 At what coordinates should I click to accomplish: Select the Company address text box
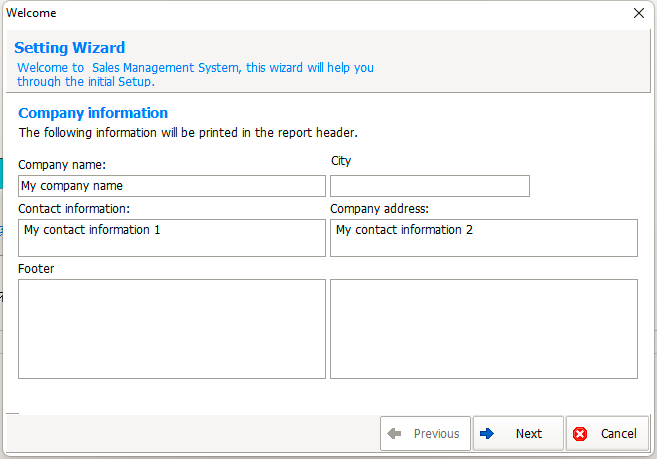click(x=484, y=238)
